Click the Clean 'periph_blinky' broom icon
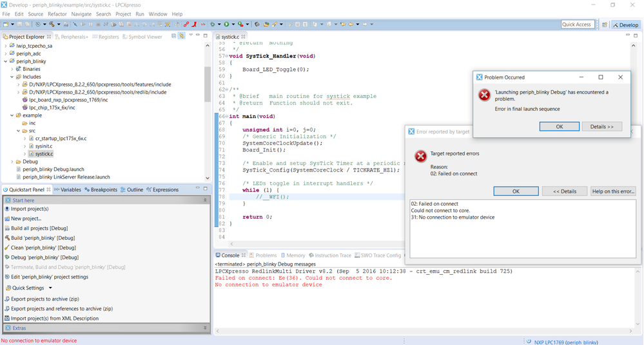The width and height of the screenshot is (644, 345). pos(6,248)
